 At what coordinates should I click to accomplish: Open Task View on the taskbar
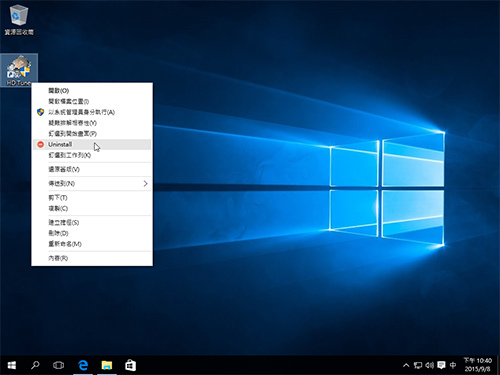tap(58, 365)
